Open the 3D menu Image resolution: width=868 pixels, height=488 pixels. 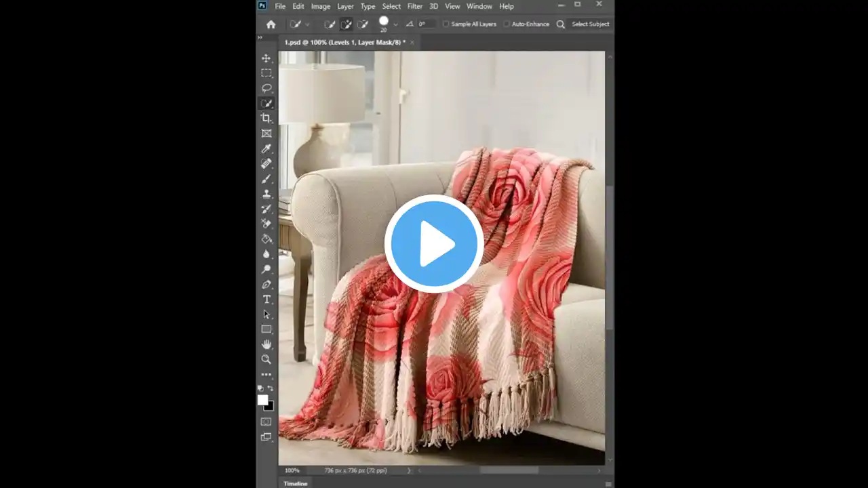pos(434,6)
